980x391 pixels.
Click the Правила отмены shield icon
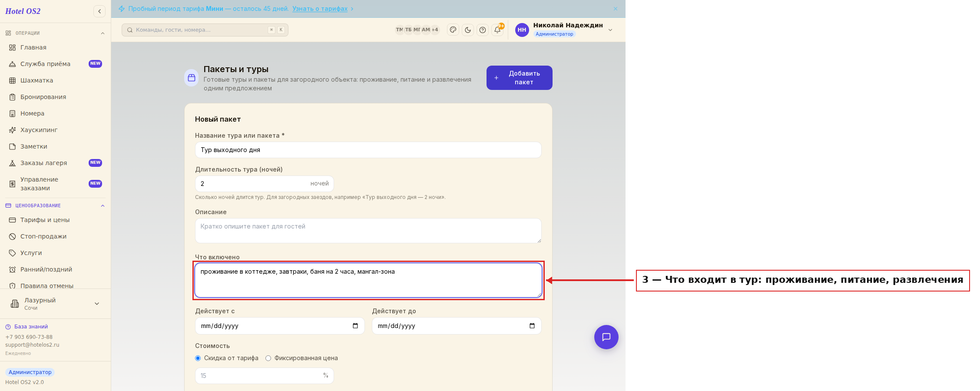coord(13,285)
